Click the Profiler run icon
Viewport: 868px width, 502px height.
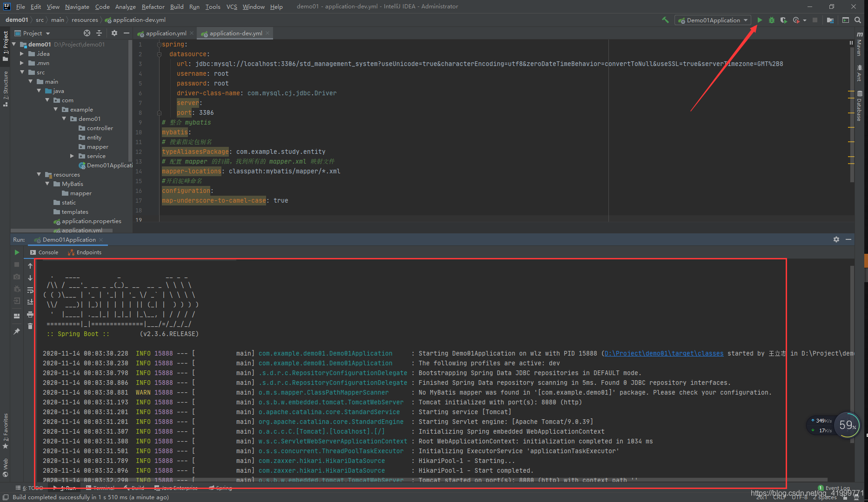(797, 20)
